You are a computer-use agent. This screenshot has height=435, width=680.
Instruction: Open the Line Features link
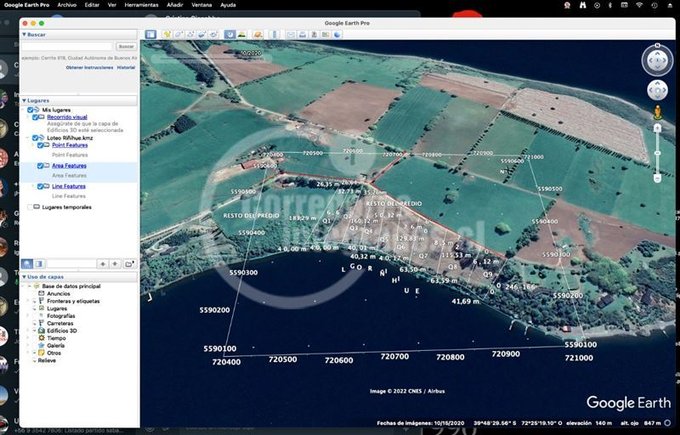(x=69, y=186)
